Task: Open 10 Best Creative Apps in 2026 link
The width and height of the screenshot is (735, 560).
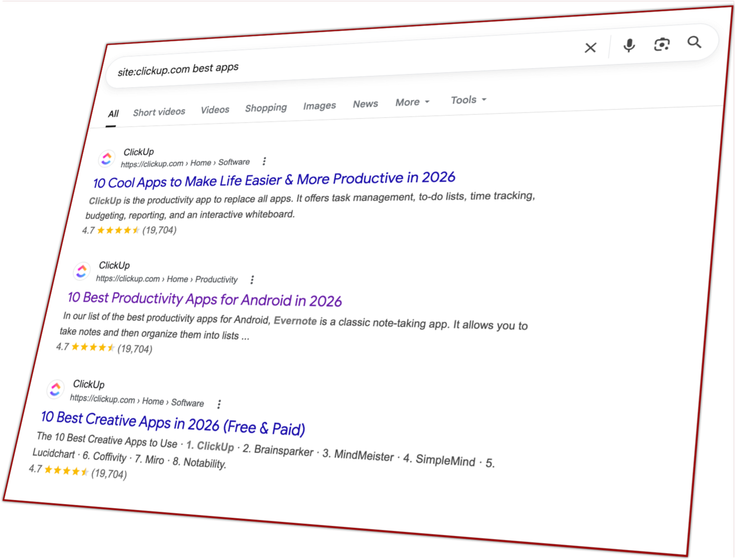Action: pyautogui.click(x=173, y=423)
